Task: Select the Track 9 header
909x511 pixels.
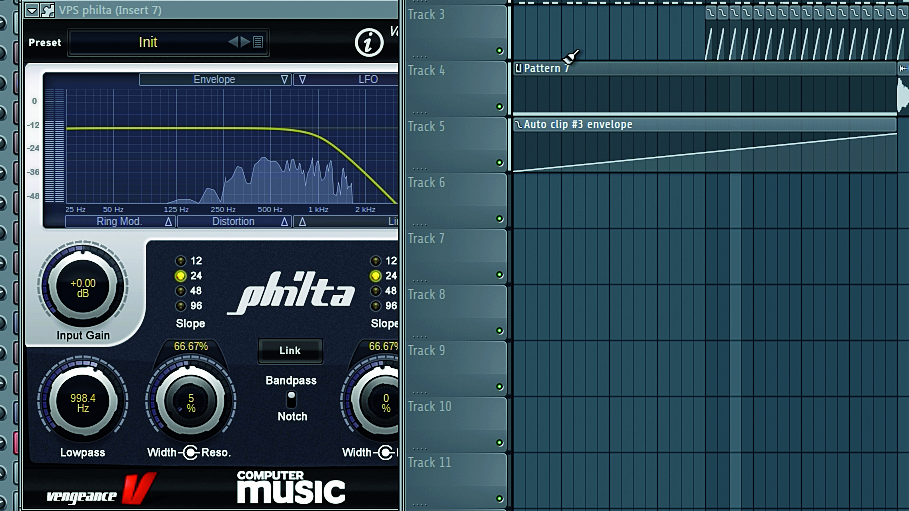Action: click(x=456, y=368)
